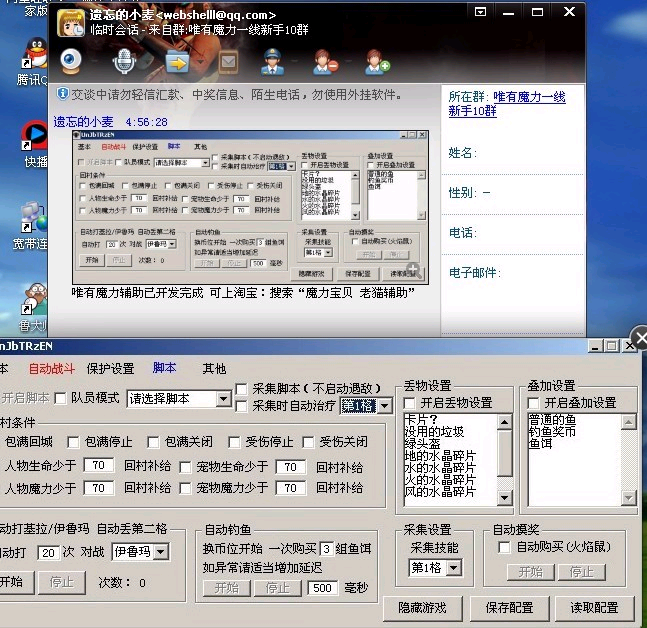This screenshot has width=647, height=628.
Task: Click the police officer report icon
Action: point(272,61)
